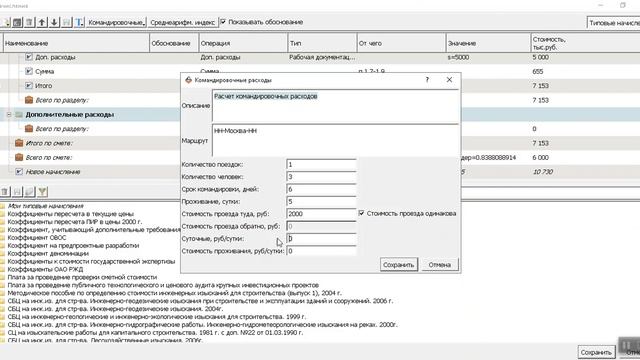Screen dimensions: 640x360
Task: Click 5 000 cost value in Доп. расходы row
Action: [540, 57]
